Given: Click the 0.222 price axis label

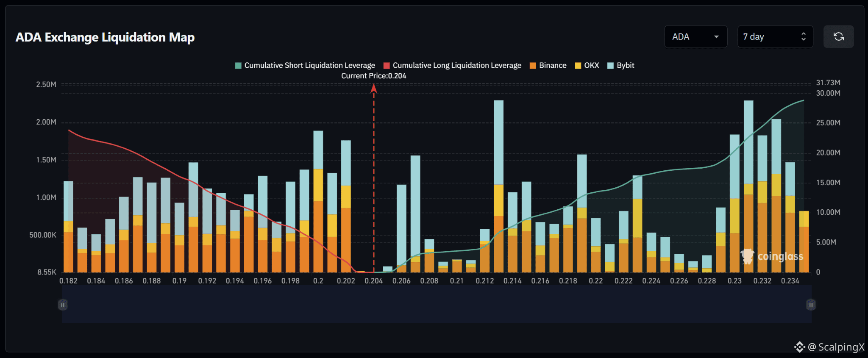Looking at the screenshot, I should click(x=623, y=281).
